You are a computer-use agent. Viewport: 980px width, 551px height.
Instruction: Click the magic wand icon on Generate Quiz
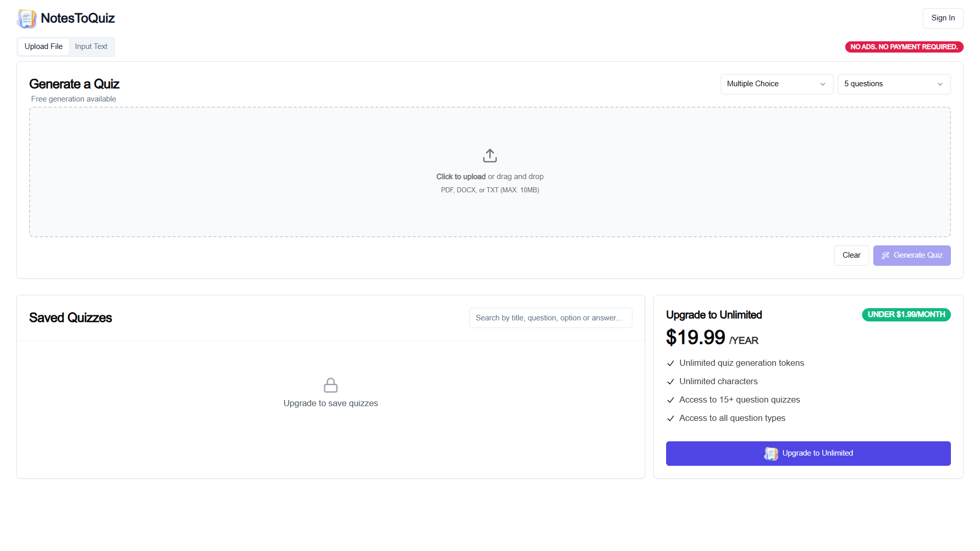coord(886,256)
